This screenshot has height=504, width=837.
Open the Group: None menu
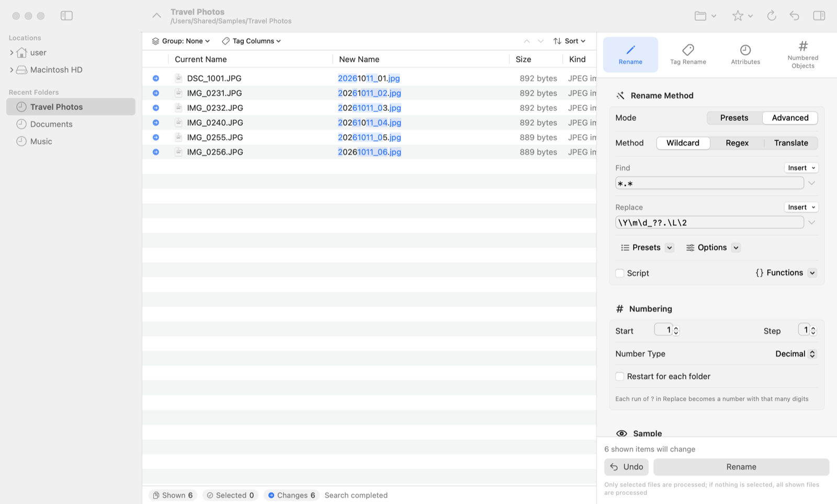181,41
